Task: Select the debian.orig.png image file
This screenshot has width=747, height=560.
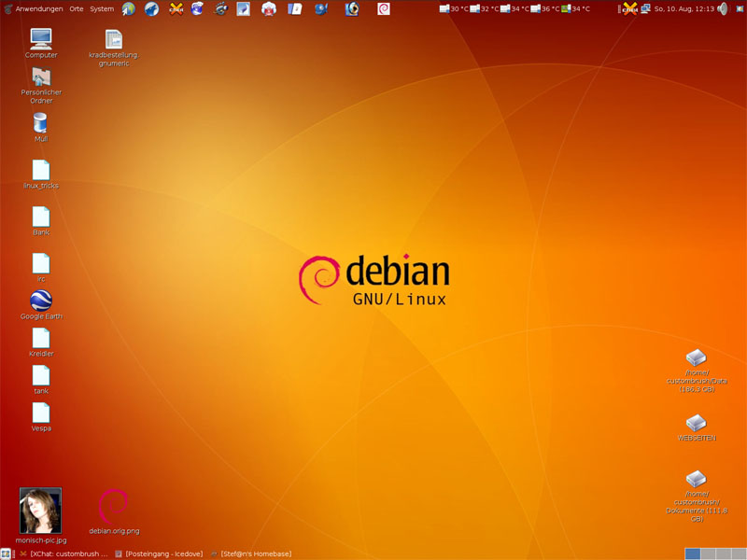Action: (113, 506)
